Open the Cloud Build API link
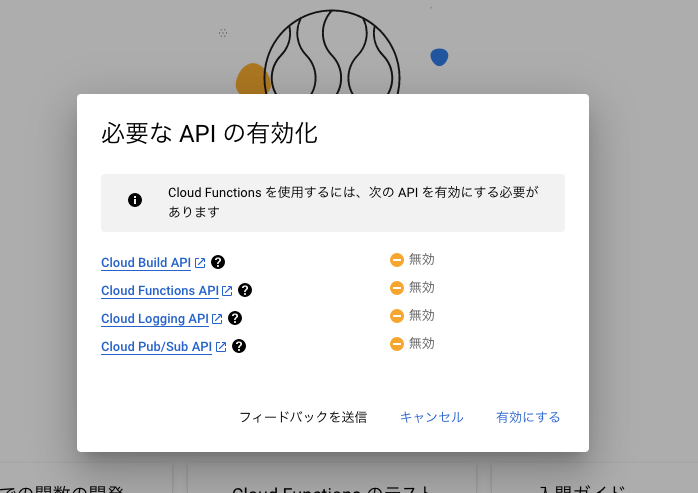Image resolution: width=698 pixels, height=493 pixels. [146, 263]
